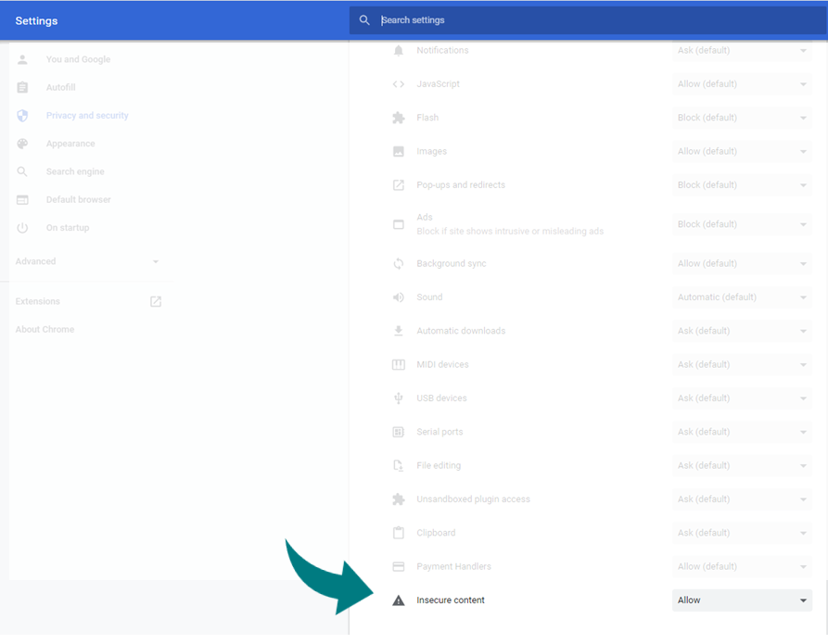Click the Insecure content warning triangle icon
The height and width of the screenshot is (644, 828).
coord(399,600)
